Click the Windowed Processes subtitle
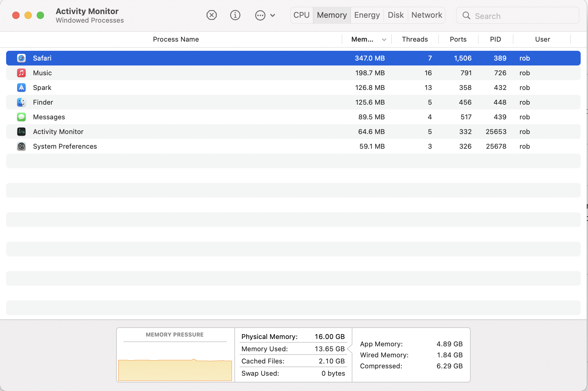 click(x=90, y=20)
